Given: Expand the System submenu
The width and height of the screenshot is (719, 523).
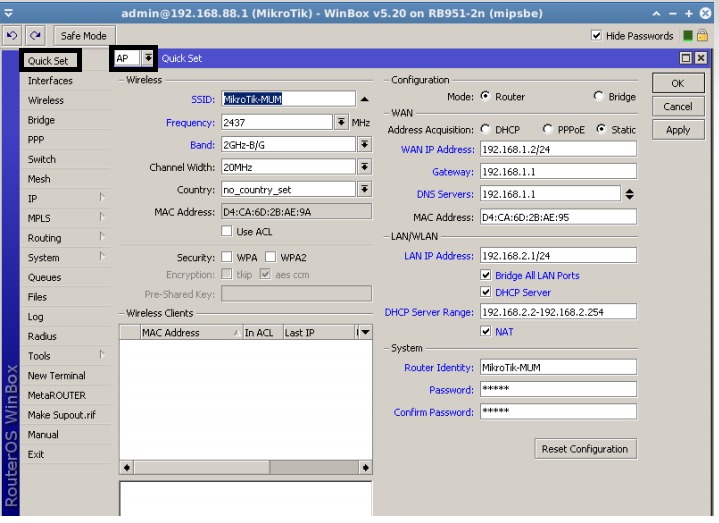Looking at the screenshot, I should [x=102, y=257].
